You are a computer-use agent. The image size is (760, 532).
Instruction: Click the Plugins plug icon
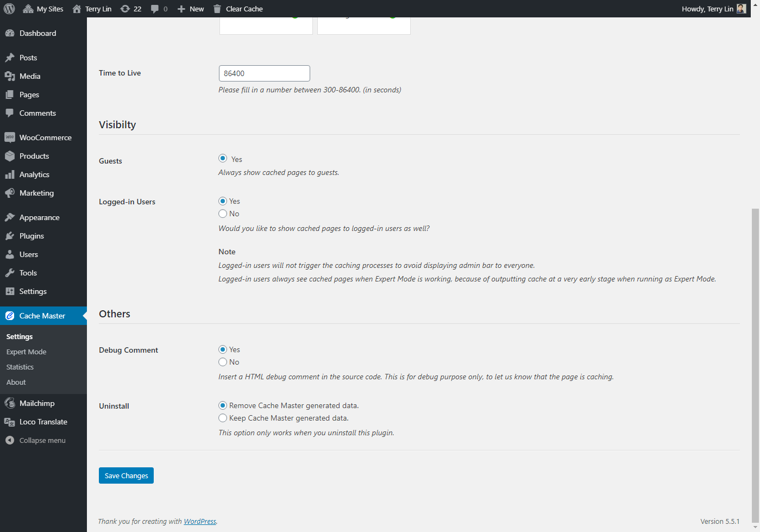[10, 236]
